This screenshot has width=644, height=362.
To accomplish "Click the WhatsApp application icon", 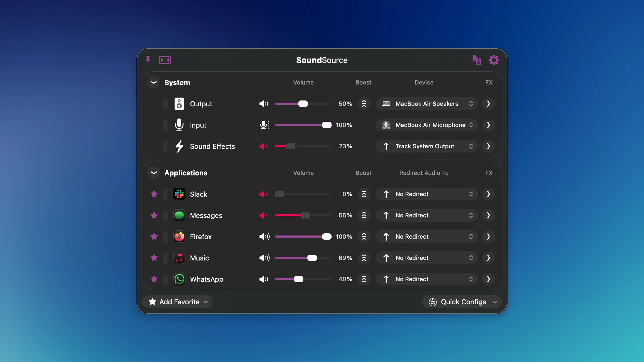I will click(179, 279).
